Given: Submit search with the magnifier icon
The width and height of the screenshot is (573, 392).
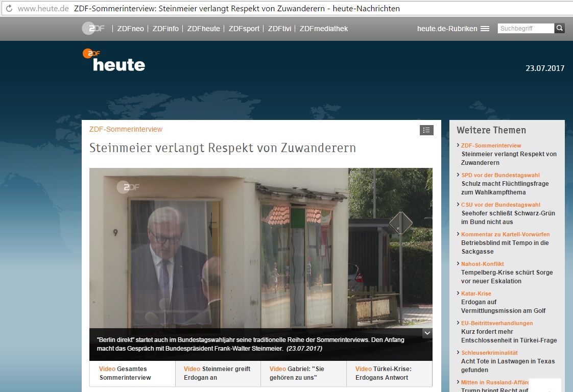Looking at the screenshot, I should point(560,28).
